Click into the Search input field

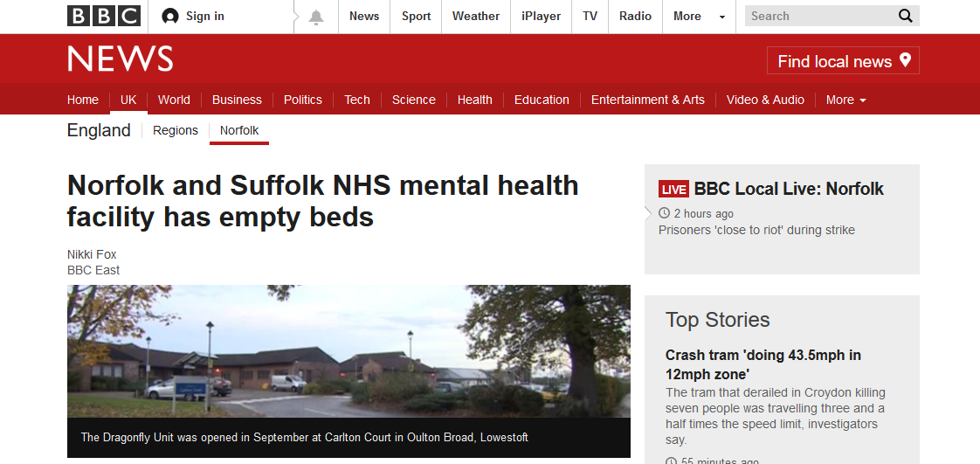(821, 17)
